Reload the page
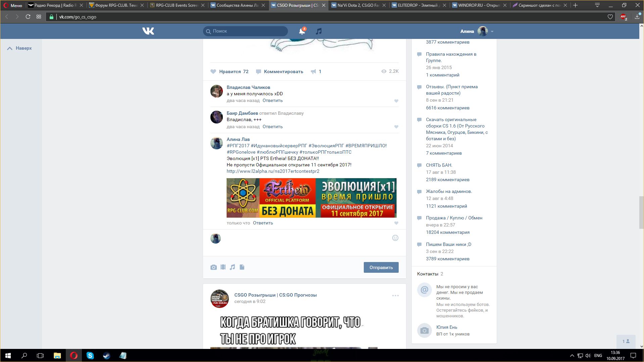 click(28, 17)
